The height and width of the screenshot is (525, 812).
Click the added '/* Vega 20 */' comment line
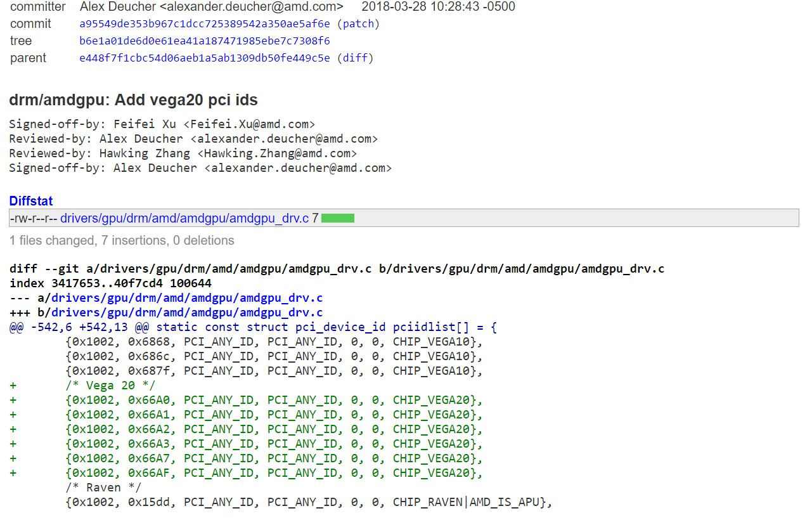[x=110, y=386]
